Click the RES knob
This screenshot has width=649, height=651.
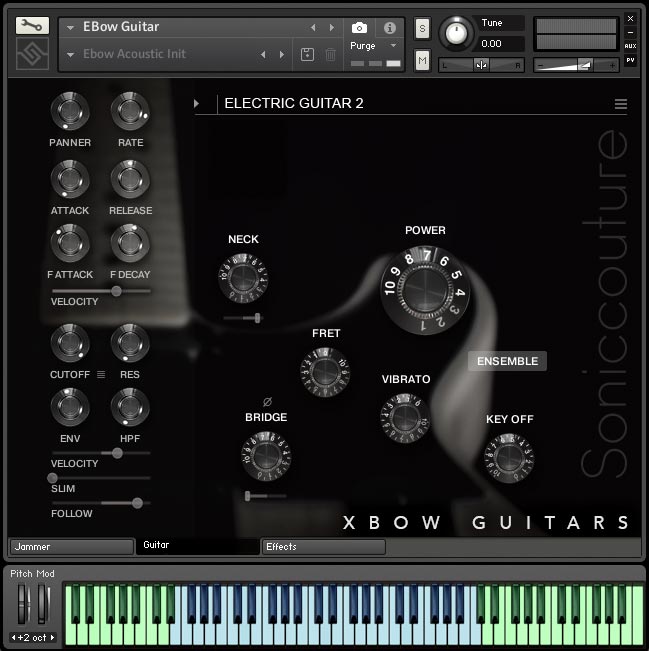(130, 343)
